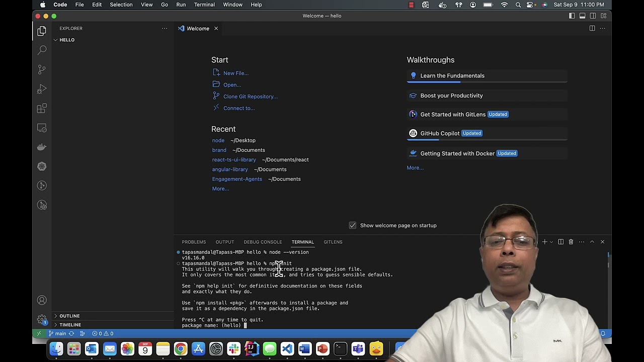The image size is (644, 362).
Task: Open editor more actions menu
Action: point(602,28)
